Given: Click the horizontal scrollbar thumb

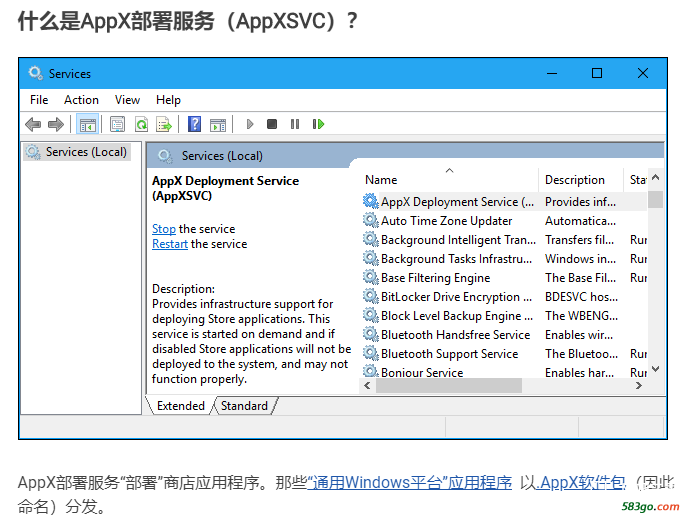Looking at the screenshot, I should 449,385.
